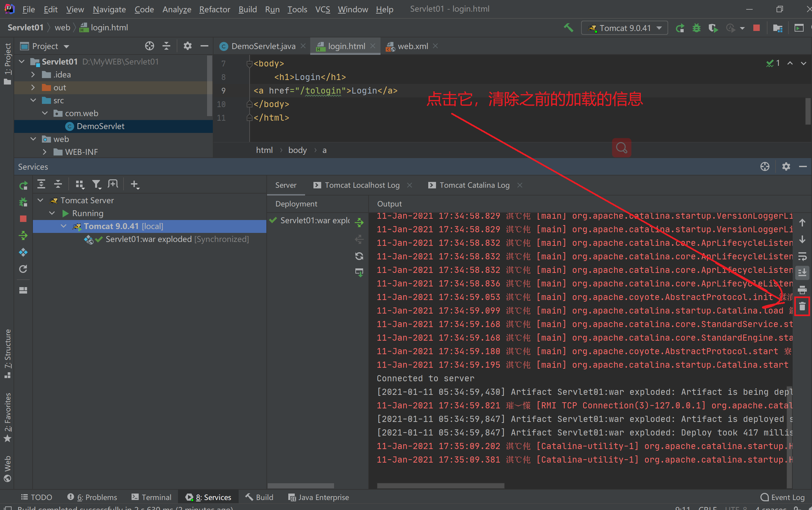Click the print icon in console toolbar
This screenshot has height=510, width=812.
[x=802, y=290]
